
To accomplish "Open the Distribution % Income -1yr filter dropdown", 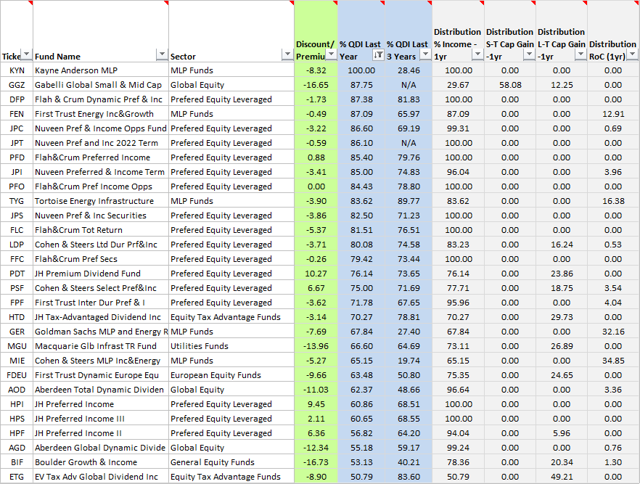I will pyautogui.click(x=478, y=54).
